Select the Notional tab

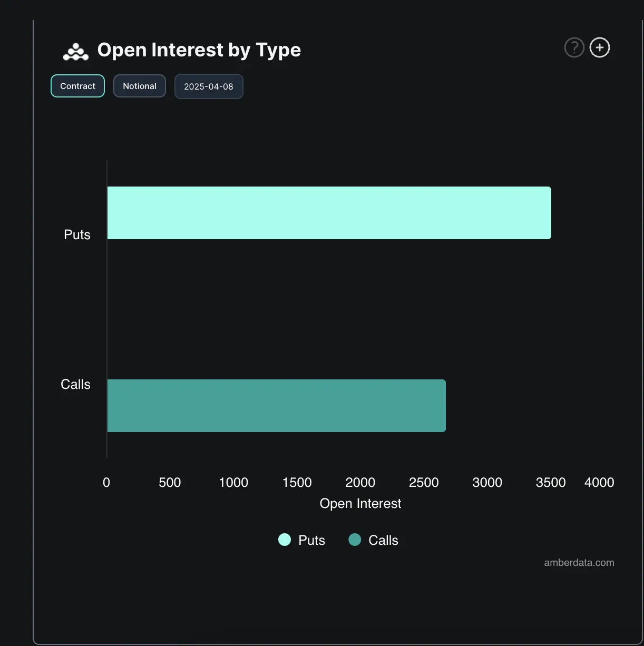pos(139,86)
